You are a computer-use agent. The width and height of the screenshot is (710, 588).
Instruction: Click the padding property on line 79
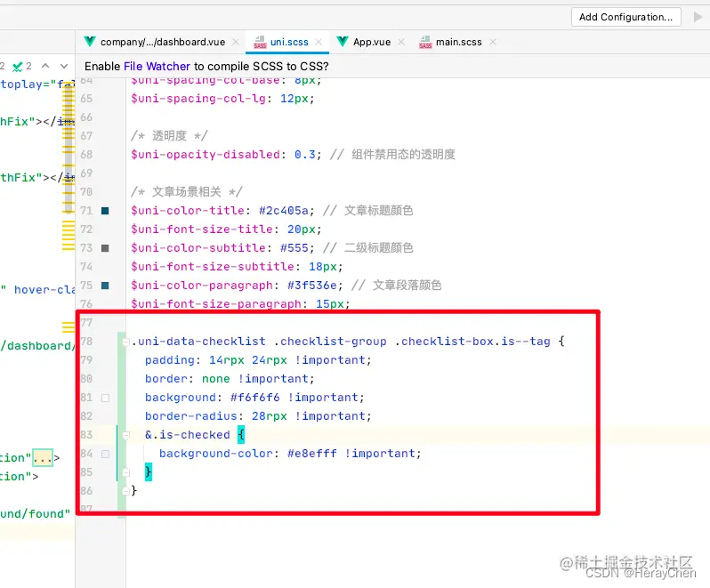(x=169, y=360)
